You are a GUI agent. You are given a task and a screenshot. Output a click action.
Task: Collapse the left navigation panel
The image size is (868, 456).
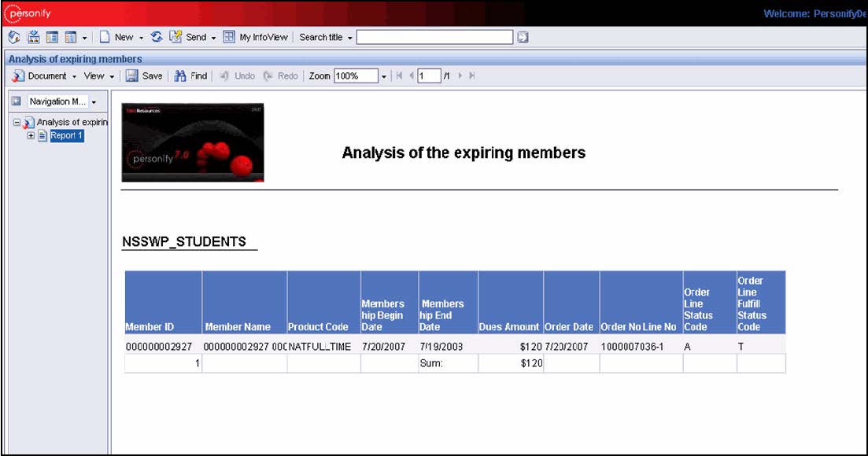click(x=16, y=101)
